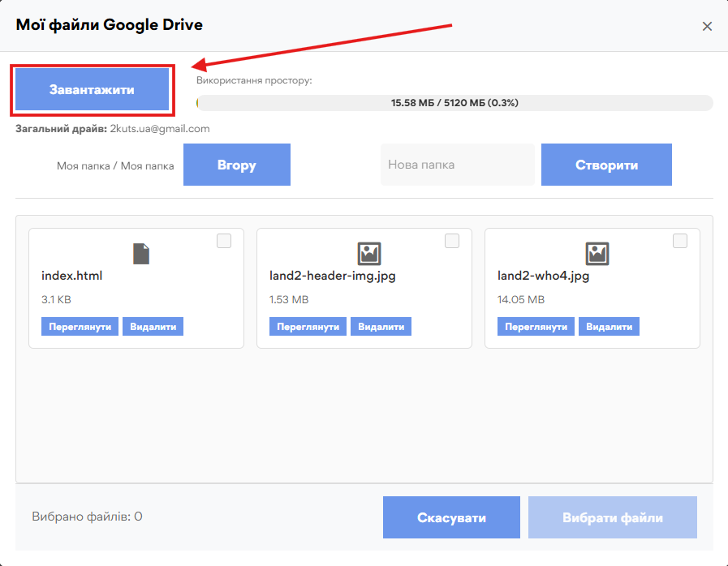Remove land2-who4.jpg using Видалити
The width and height of the screenshot is (728, 566).
[610, 326]
